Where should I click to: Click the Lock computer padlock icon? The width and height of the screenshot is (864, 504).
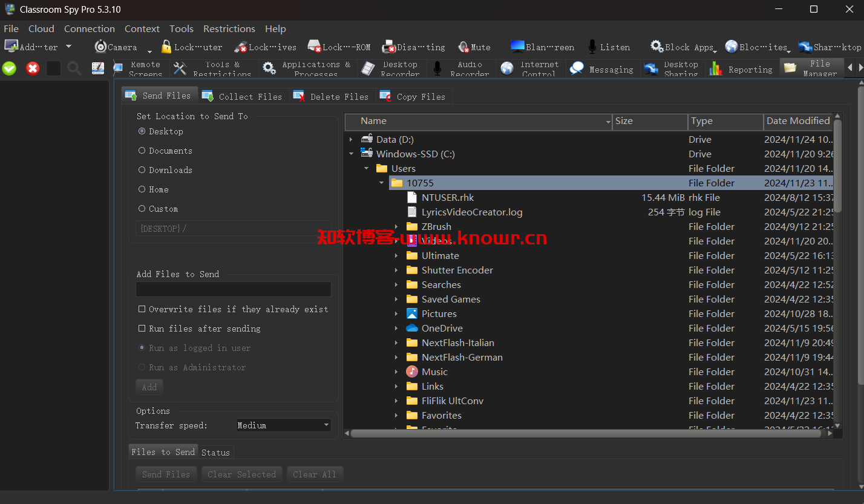(x=166, y=47)
